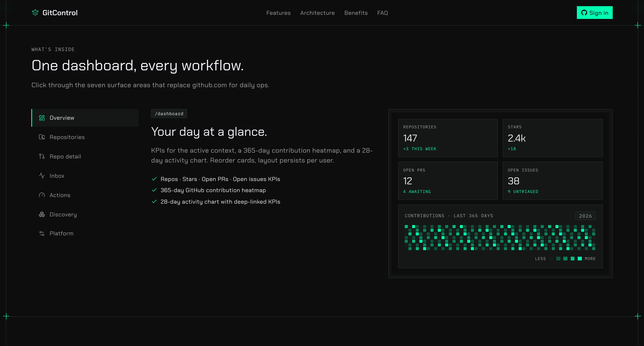Click the Repositories 147 KPI card
The width and height of the screenshot is (644, 346).
click(448, 138)
